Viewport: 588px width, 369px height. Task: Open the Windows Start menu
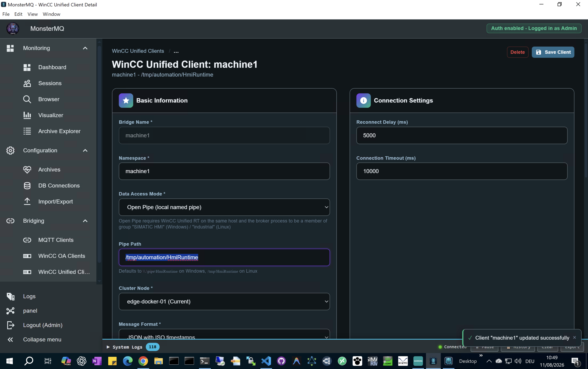pyautogui.click(x=9, y=361)
